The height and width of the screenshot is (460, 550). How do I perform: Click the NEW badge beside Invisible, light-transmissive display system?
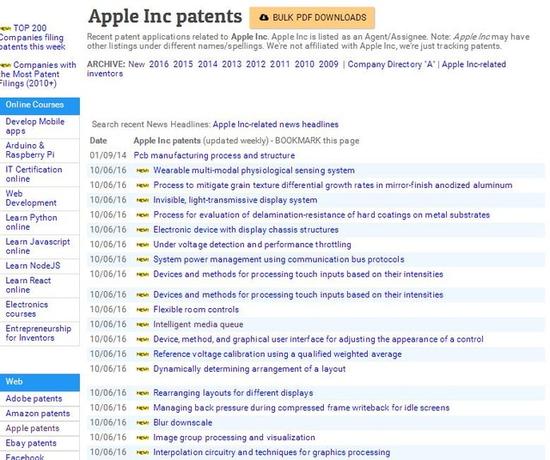(x=143, y=200)
